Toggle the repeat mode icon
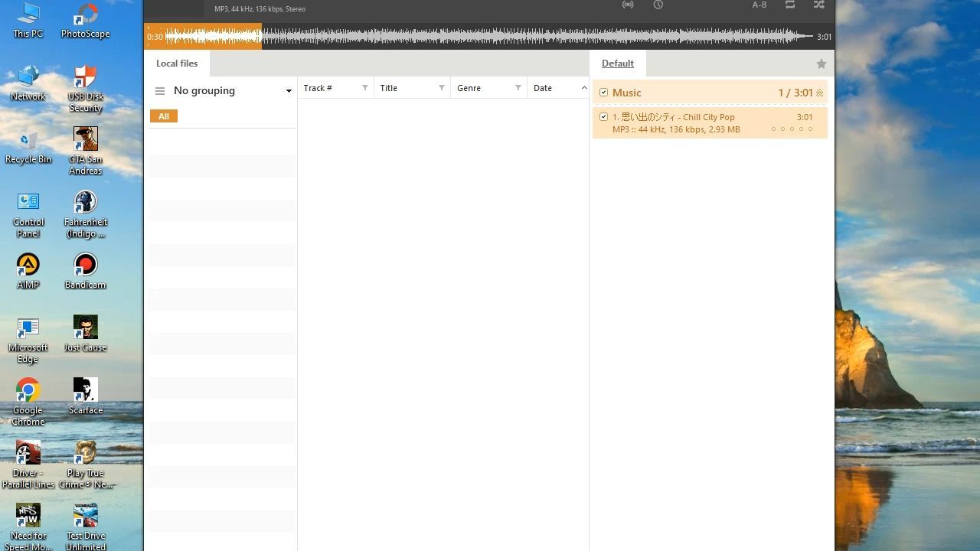Screen dimensions: 980x551 [790, 5]
